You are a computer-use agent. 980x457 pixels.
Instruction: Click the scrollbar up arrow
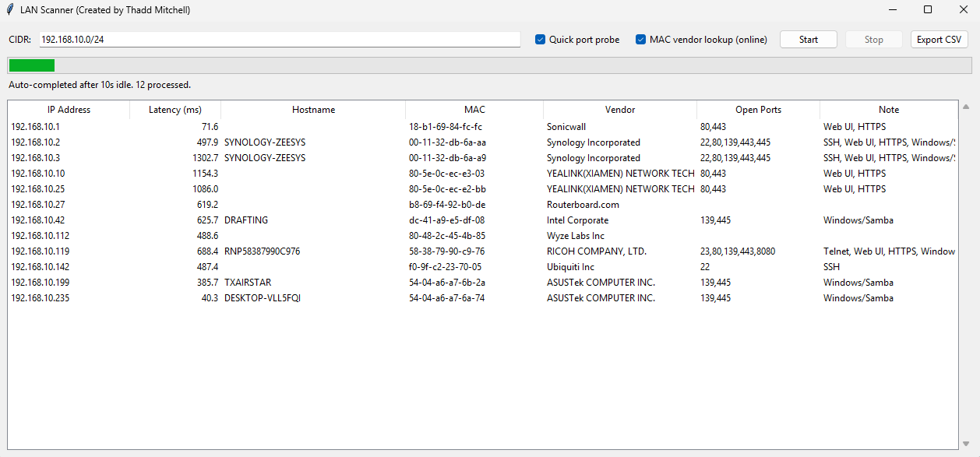pyautogui.click(x=966, y=107)
